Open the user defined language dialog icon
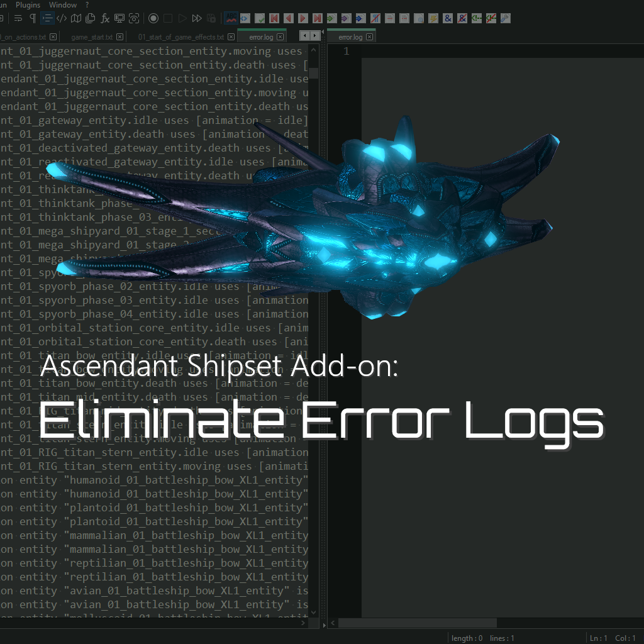The height and width of the screenshot is (644, 644). (x=62, y=18)
